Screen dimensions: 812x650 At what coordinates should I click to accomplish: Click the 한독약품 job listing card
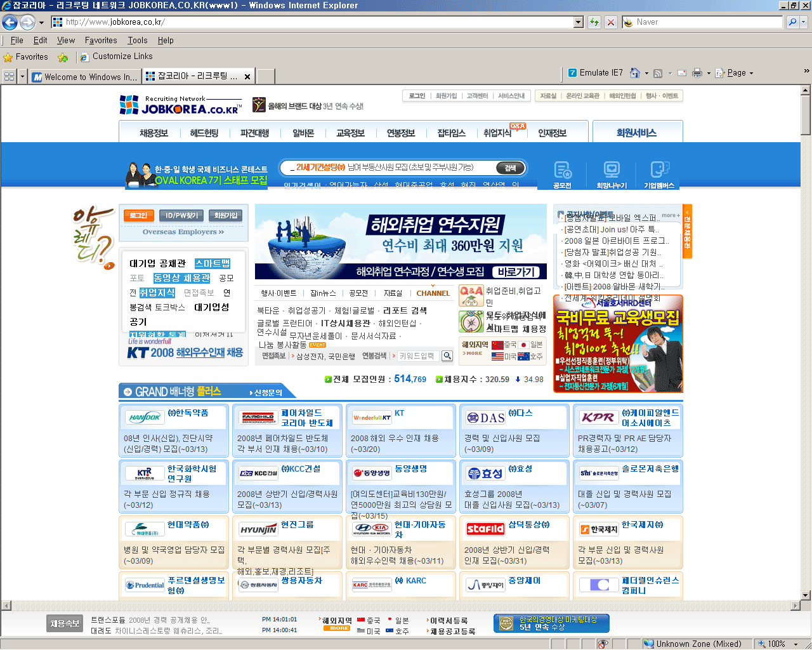tap(174, 430)
